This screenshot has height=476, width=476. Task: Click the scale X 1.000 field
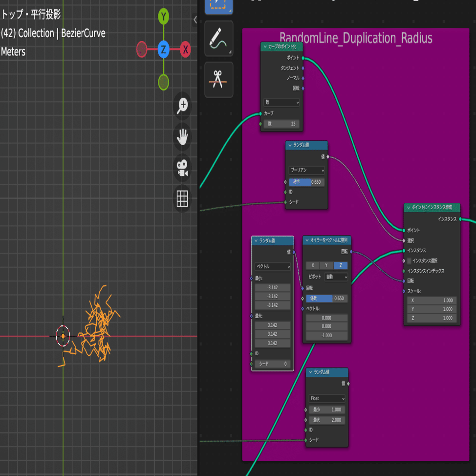point(432,301)
